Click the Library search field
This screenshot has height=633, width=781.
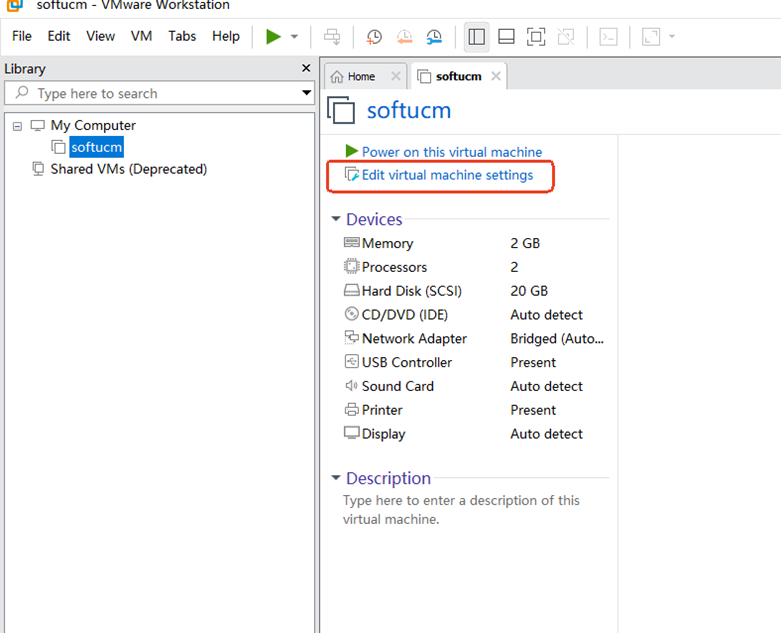(159, 93)
